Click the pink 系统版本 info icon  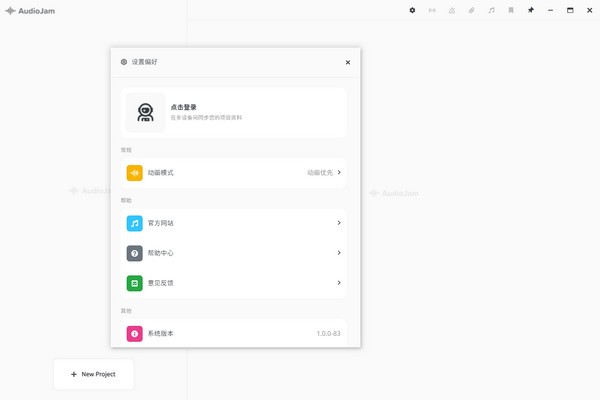coord(134,333)
